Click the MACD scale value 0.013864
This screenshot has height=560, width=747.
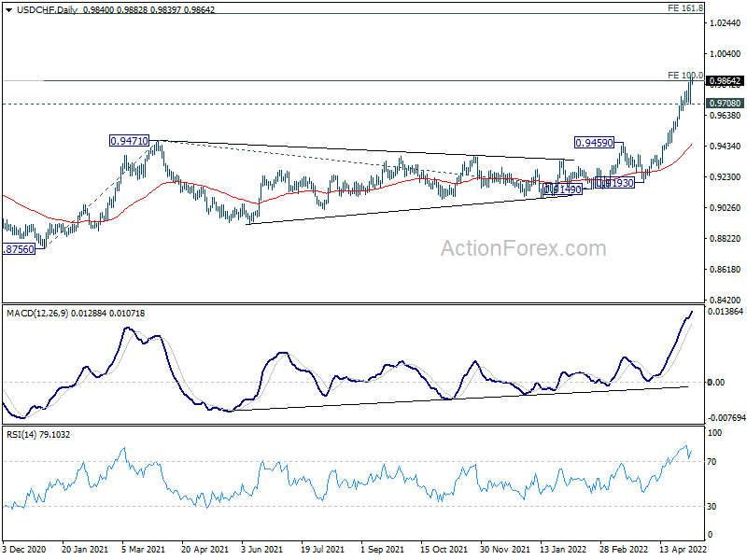726,312
